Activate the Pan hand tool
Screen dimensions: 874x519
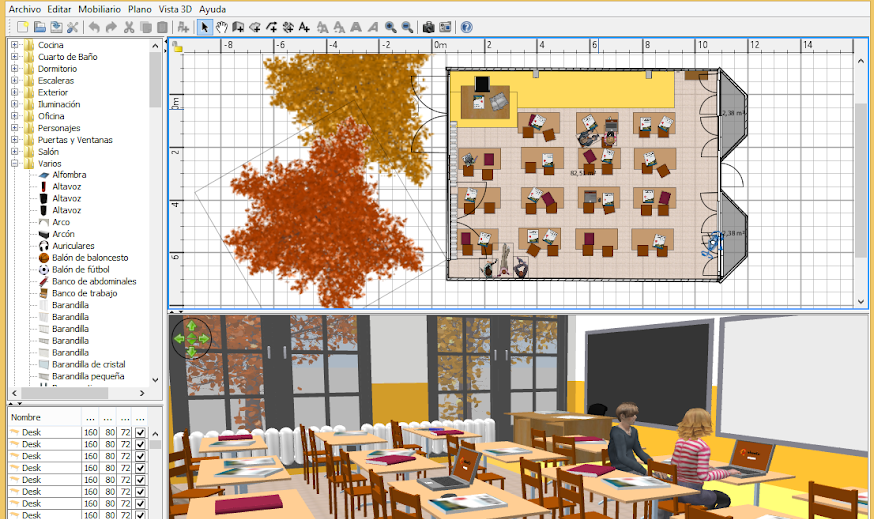point(221,27)
